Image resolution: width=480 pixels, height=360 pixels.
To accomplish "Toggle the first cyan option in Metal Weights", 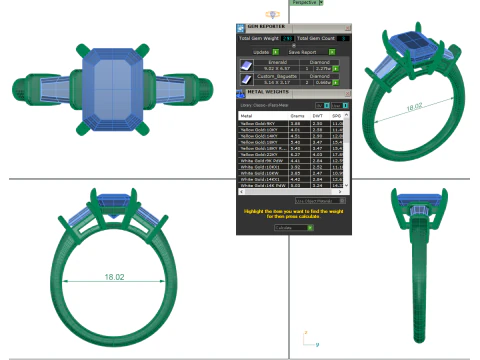I will click(x=327, y=106).
